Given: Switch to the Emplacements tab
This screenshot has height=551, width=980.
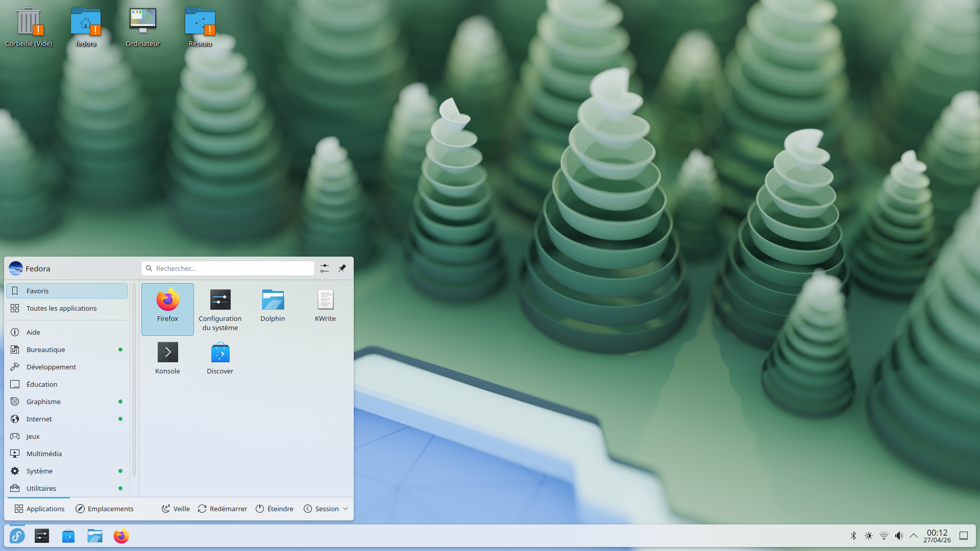Looking at the screenshot, I should (105, 509).
